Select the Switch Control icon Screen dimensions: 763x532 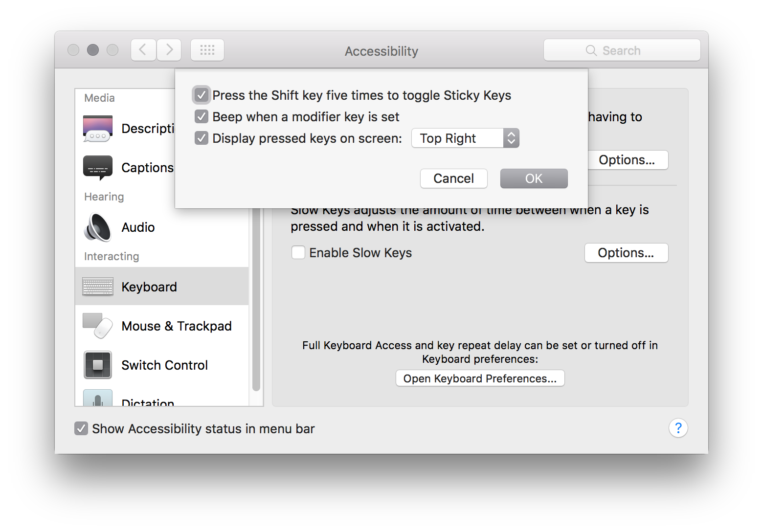click(x=97, y=365)
